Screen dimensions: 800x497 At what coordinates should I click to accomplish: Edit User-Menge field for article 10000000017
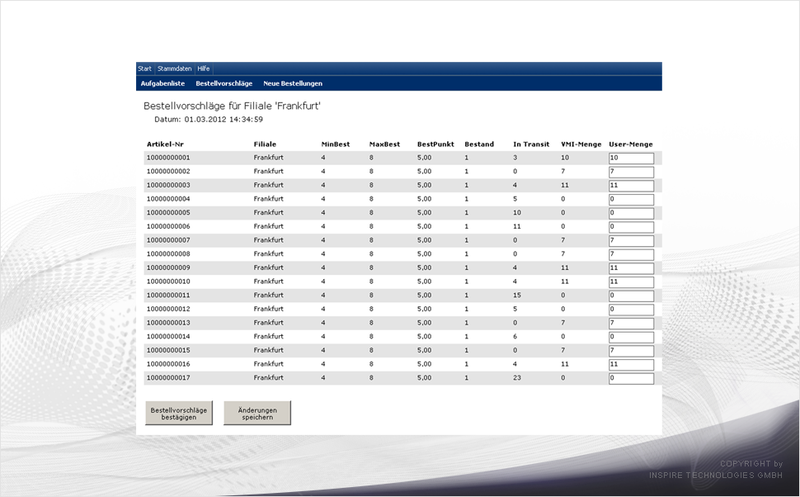[x=631, y=379]
